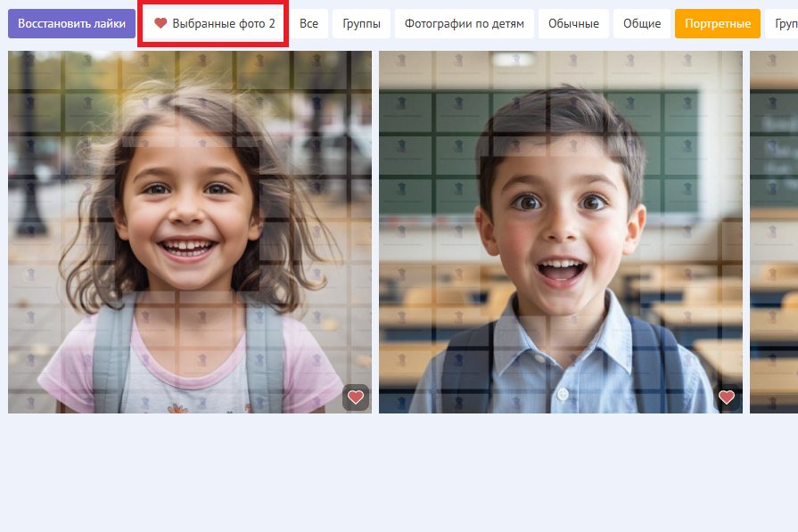Screen dimensions: 798x532
Task: Choose the Обычные filter
Action: coord(573,23)
